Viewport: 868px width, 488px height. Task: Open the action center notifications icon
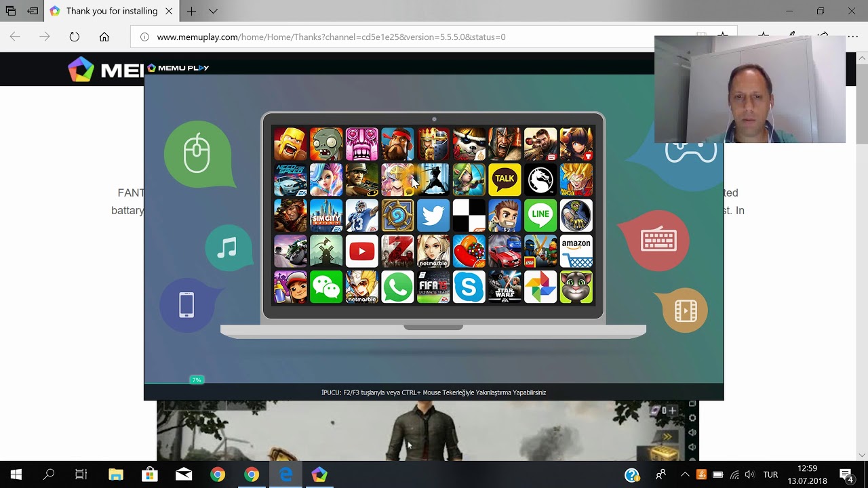847,474
